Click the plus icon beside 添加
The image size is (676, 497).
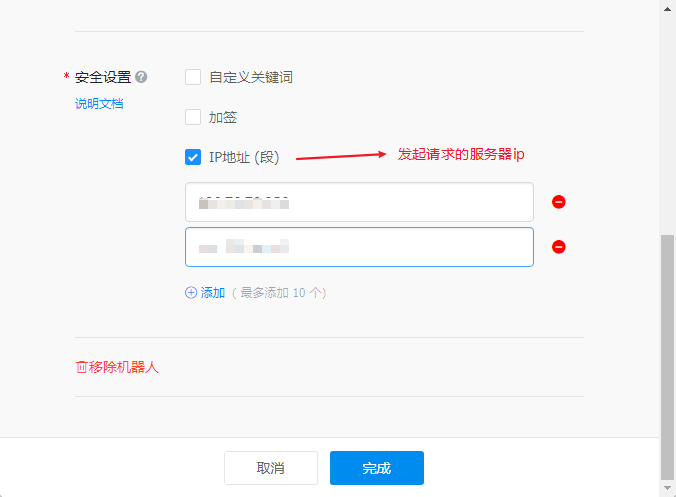pyautogui.click(x=191, y=293)
